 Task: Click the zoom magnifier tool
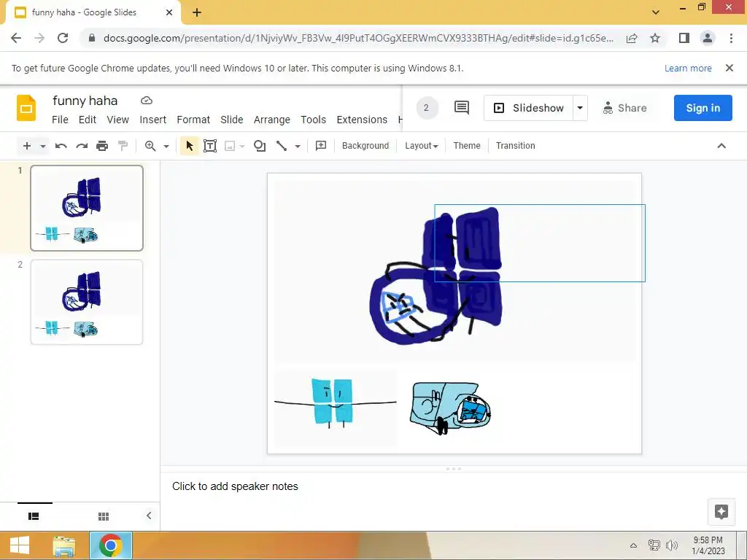tap(150, 146)
